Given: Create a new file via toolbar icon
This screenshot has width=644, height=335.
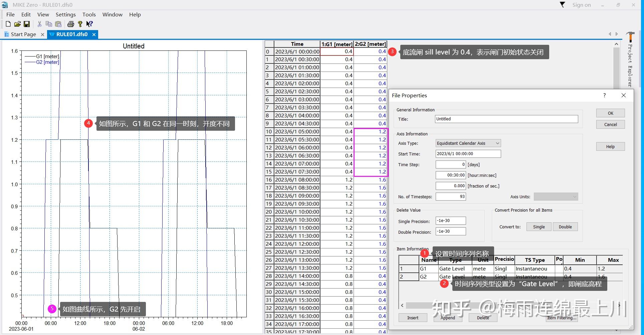Looking at the screenshot, I should tap(8, 24).
